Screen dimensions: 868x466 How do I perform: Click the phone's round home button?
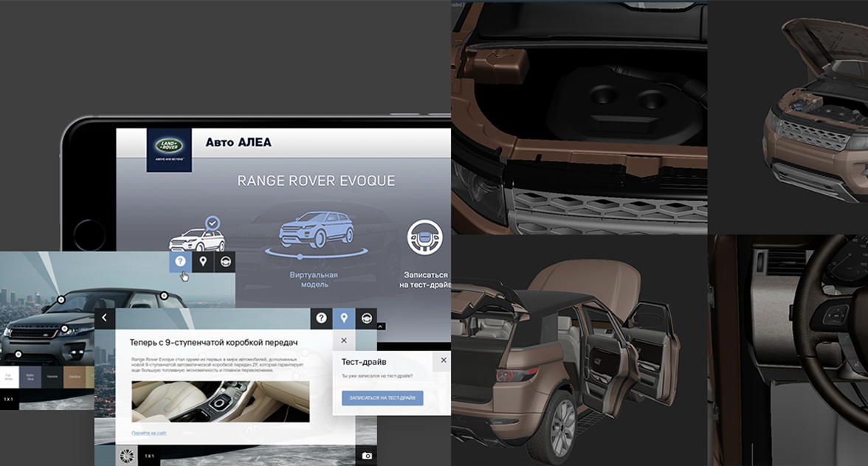click(x=90, y=235)
